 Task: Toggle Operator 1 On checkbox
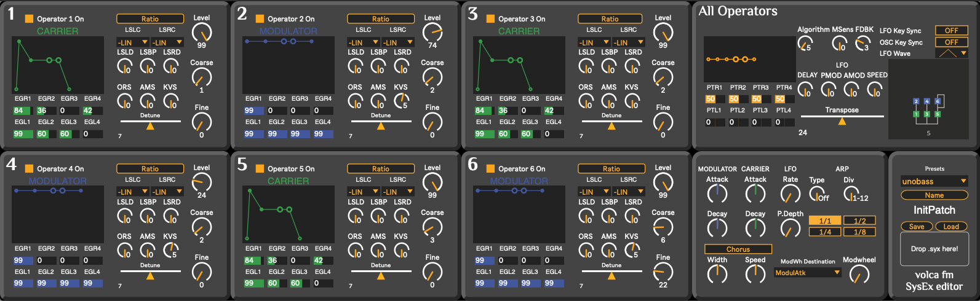pos(29,19)
